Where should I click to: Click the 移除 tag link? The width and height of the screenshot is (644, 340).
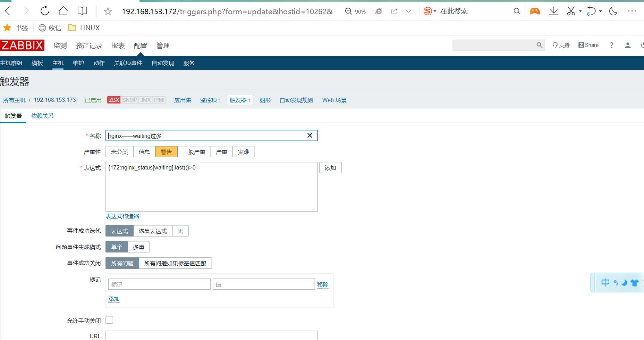[x=323, y=284]
